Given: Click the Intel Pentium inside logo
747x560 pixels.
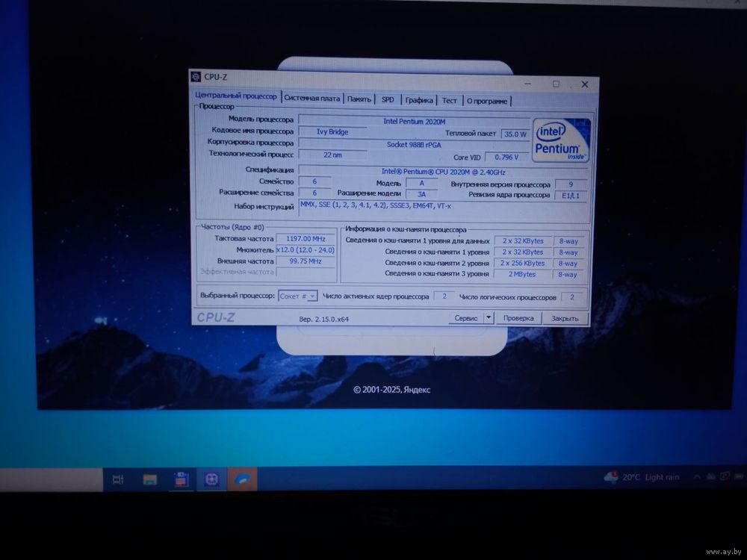Looking at the screenshot, I should click(561, 140).
